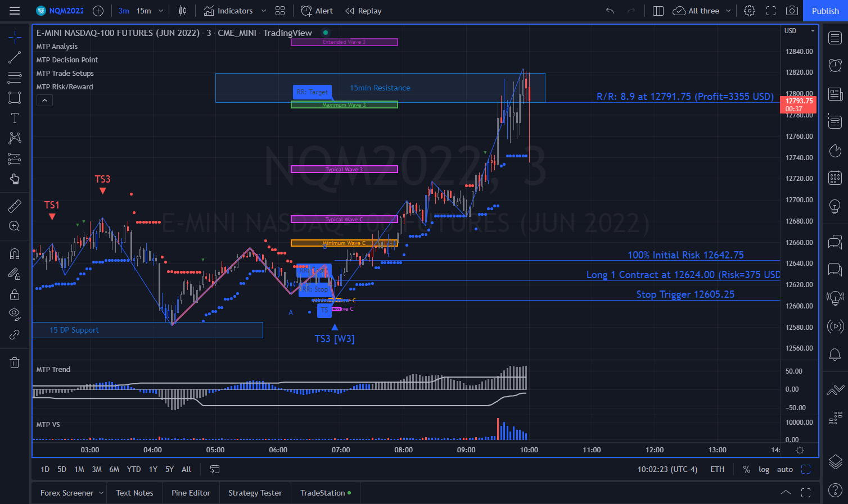Click MTP Risk/Reward indicator label
The height and width of the screenshot is (504, 848).
pyautogui.click(x=65, y=87)
